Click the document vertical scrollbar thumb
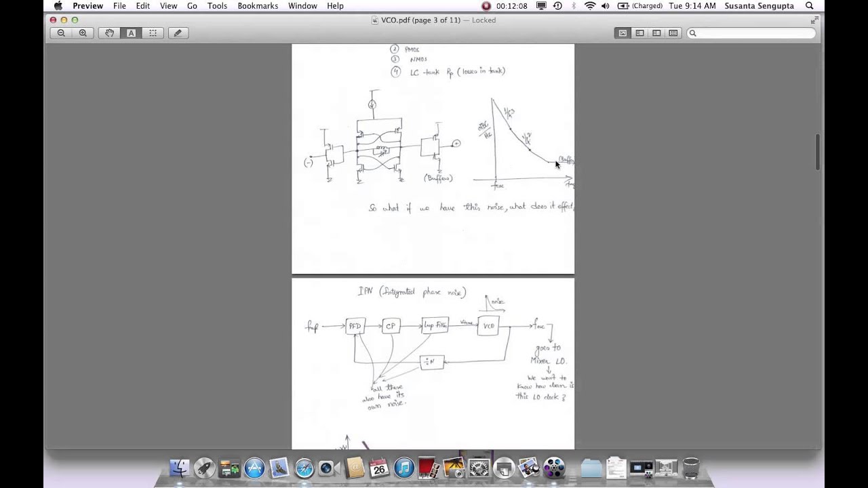868x488 pixels. (x=818, y=152)
